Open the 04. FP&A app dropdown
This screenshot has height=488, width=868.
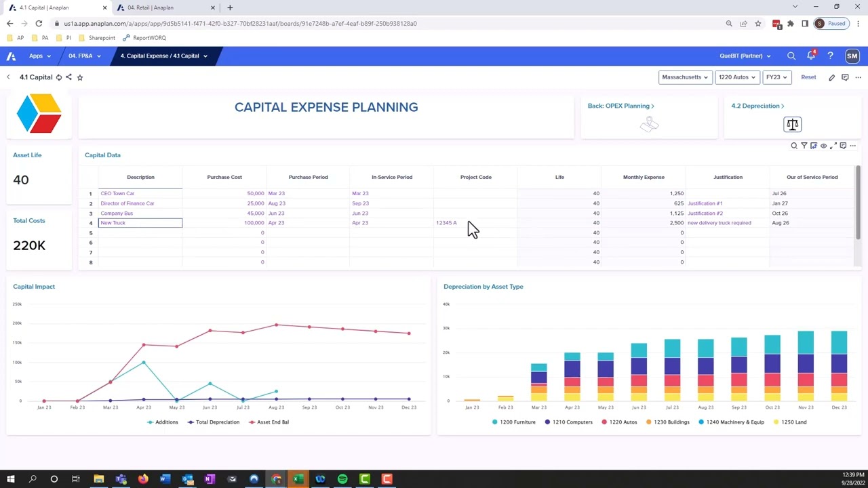click(x=84, y=56)
